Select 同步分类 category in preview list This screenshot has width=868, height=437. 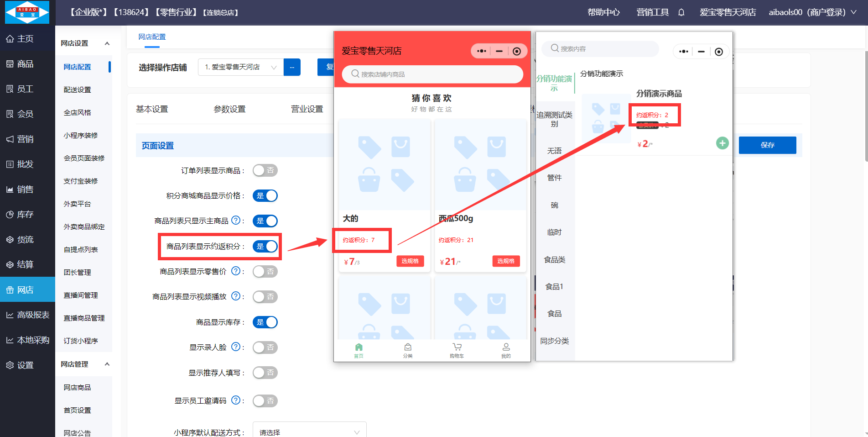pos(555,341)
